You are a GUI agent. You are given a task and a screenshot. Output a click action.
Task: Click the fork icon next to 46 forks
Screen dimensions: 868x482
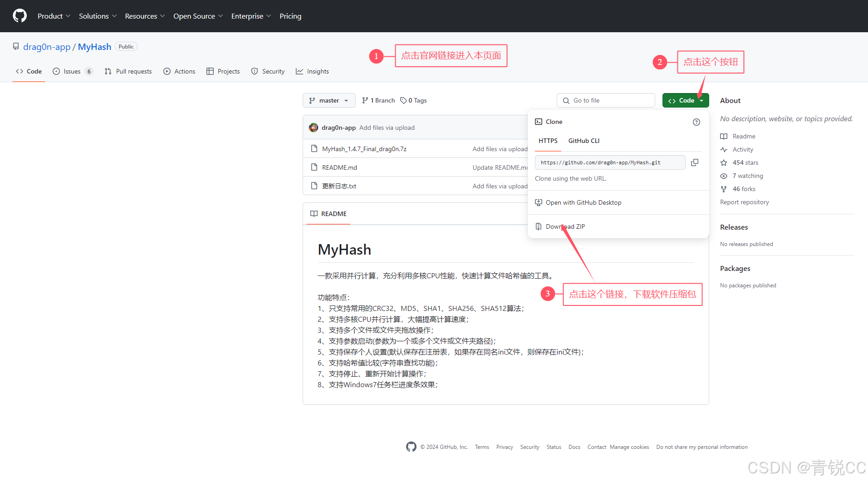coord(724,189)
